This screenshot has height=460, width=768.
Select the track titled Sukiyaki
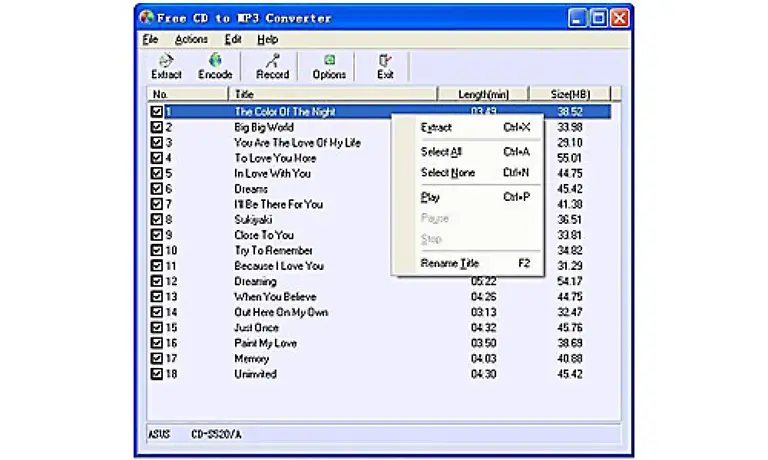[253, 219]
